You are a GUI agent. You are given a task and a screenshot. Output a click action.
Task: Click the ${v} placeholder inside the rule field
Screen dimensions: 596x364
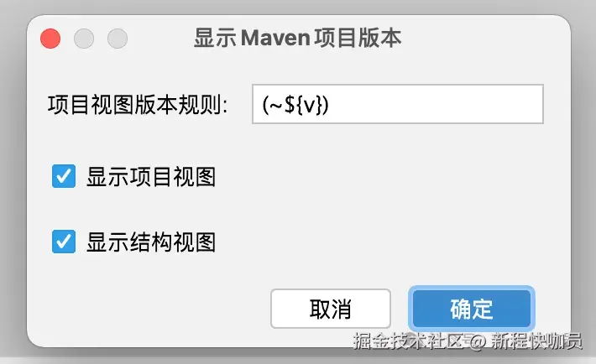tap(303, 105)
